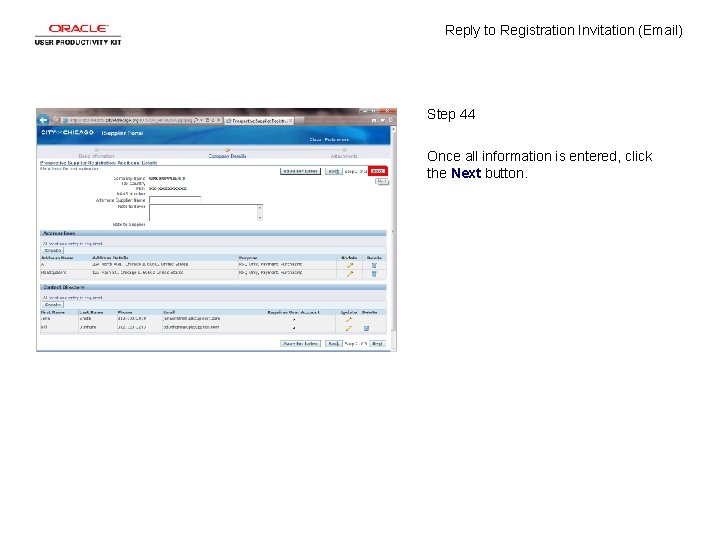
Task: Click the bottom Next button
Action: pyautogui.click(x=377, y=343)
